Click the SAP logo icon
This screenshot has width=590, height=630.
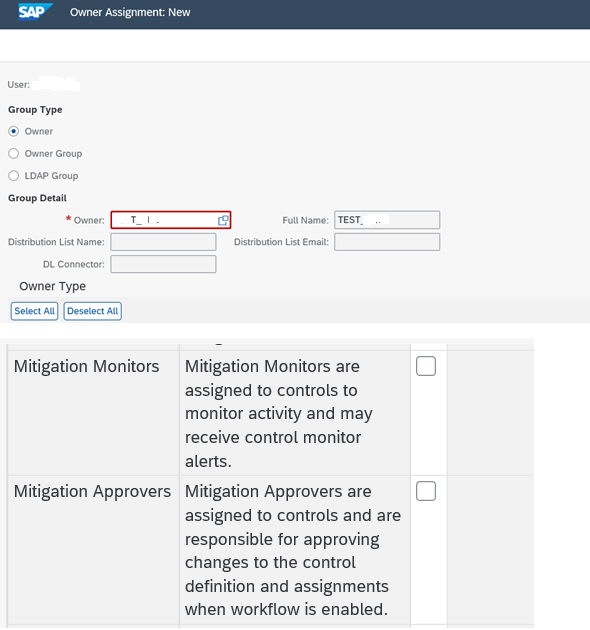coord(35,12)
